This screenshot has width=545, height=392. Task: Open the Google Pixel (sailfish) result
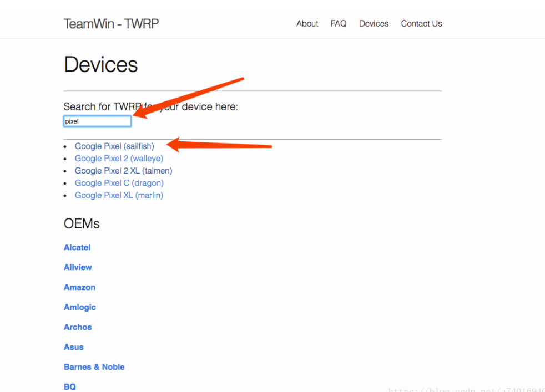tap(114, 146)
